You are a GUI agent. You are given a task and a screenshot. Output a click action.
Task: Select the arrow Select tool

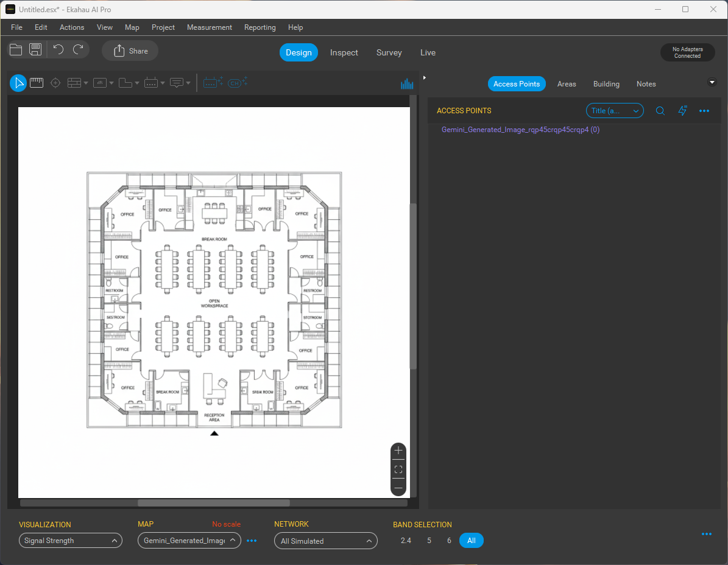coord(18,83)
